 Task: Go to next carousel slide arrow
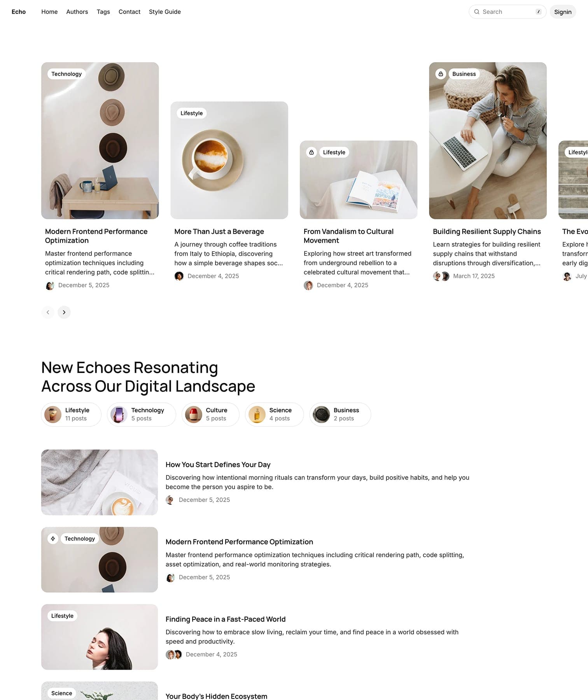point(64,312)
